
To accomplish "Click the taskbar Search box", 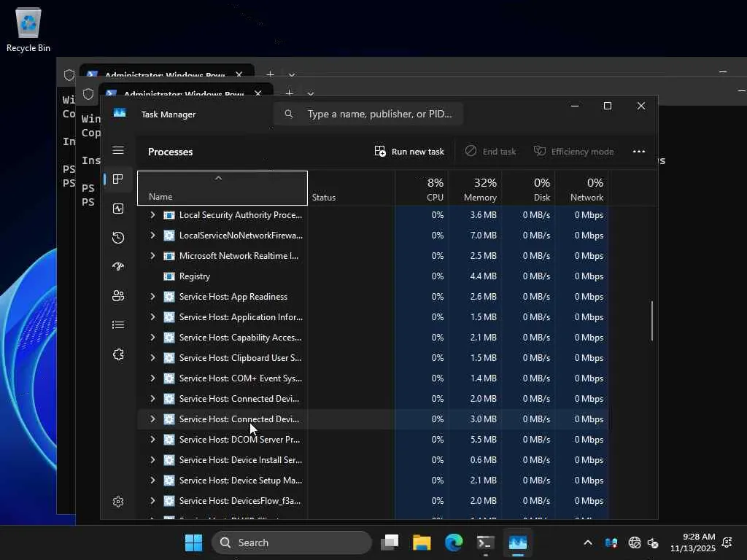I will [x=292, y=542].
